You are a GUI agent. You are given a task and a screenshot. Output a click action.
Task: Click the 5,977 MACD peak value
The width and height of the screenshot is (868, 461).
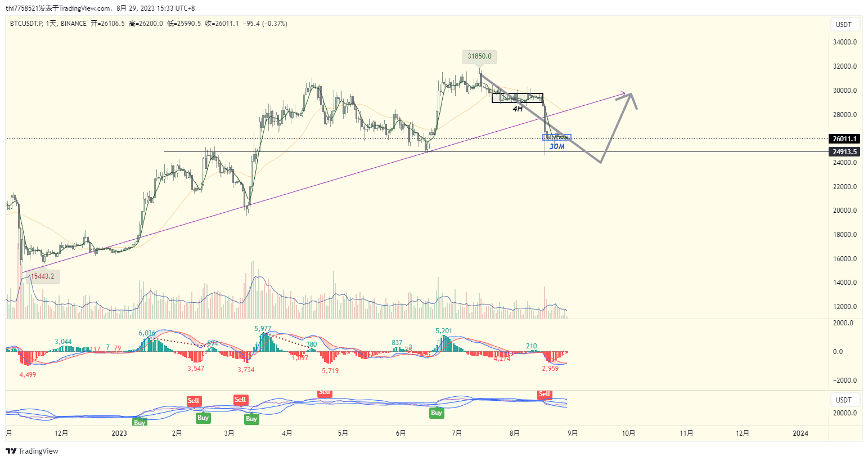click(x=263, y=329)
